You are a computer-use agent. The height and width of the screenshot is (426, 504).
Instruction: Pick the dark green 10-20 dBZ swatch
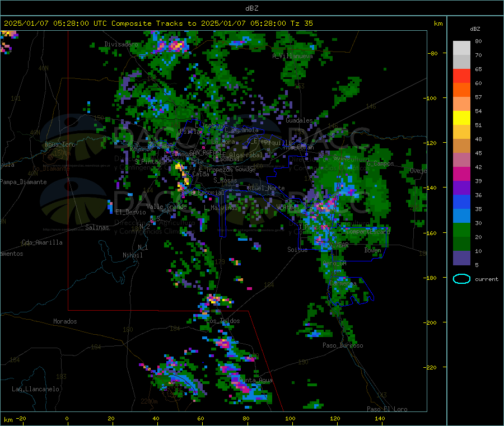(x=461, y=244)
